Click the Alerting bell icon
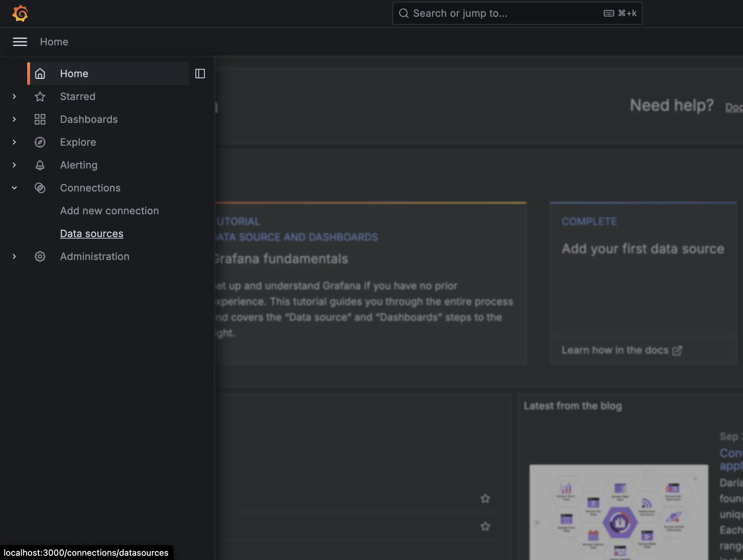Screen dimensions: 743x560 click(40, 165)
